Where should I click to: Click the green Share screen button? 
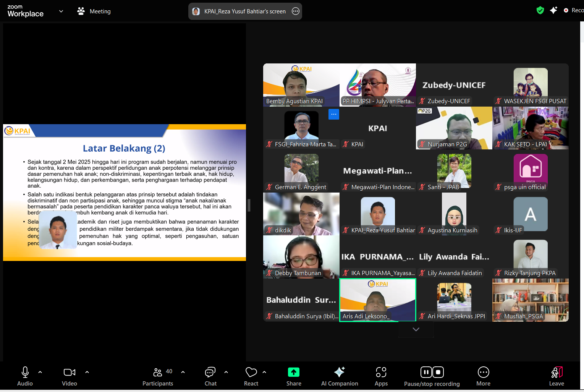click(x=294, y=372)
